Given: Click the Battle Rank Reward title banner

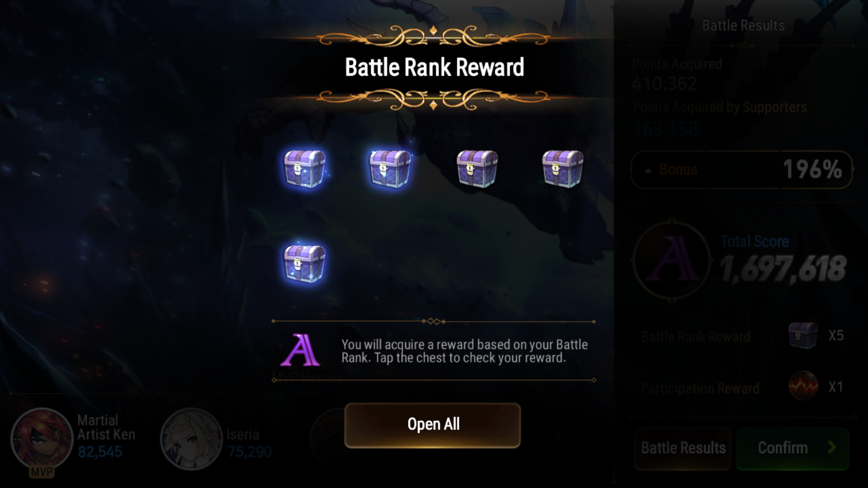Looking at the screenshot, I should click(x=434, y=67).
